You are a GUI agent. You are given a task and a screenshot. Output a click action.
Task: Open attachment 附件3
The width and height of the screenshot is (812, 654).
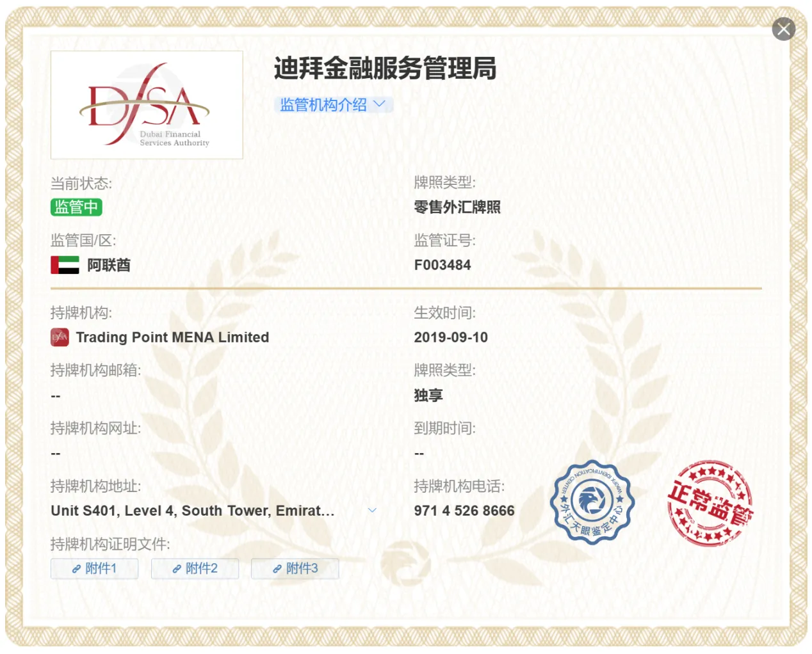295,568
